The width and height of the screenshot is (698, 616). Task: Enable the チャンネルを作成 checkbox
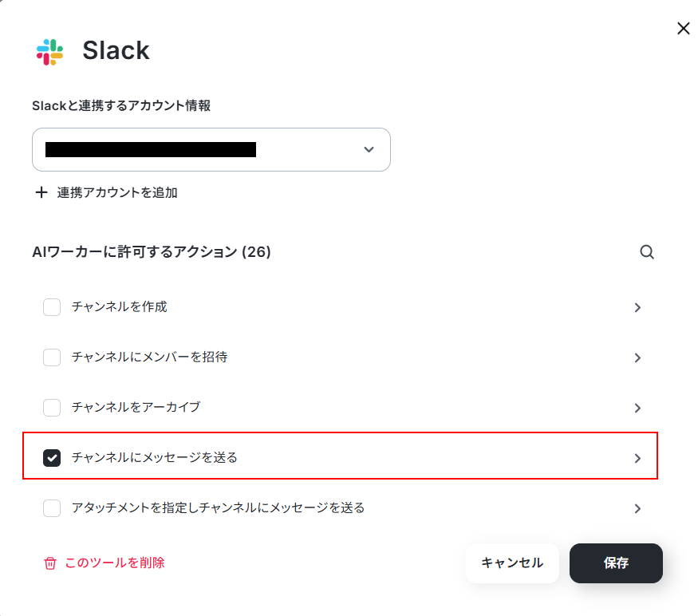pyautogui.click(x=52, y=307)
